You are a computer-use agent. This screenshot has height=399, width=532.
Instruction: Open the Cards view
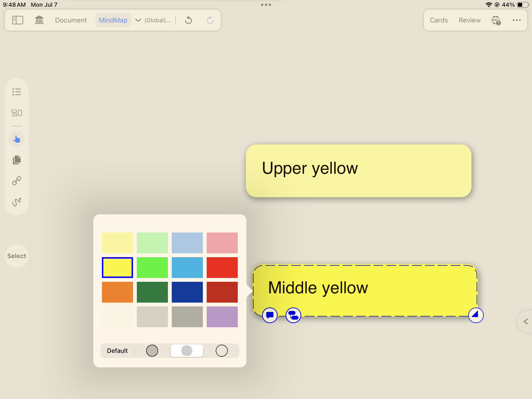[x=439, y=20]
